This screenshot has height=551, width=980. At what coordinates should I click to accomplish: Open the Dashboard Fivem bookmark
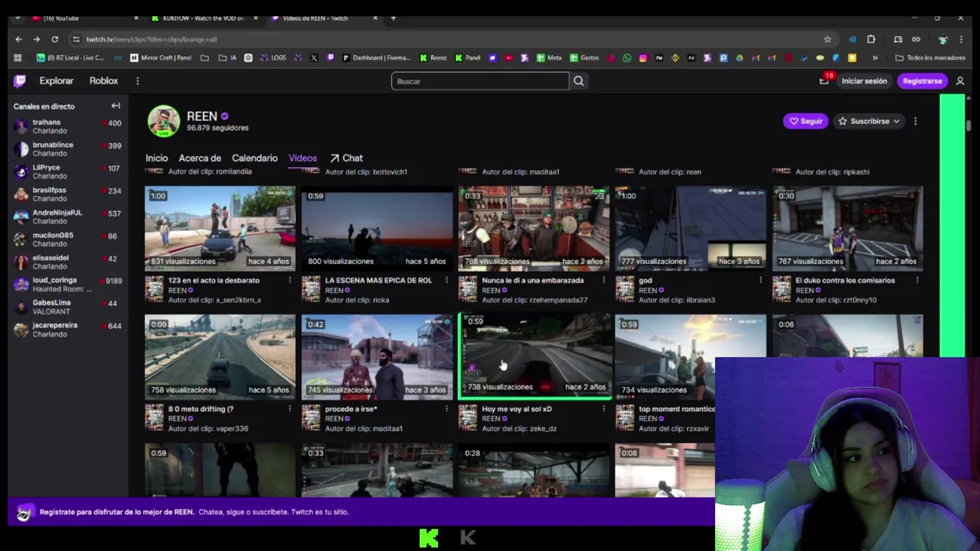point(377,57)
